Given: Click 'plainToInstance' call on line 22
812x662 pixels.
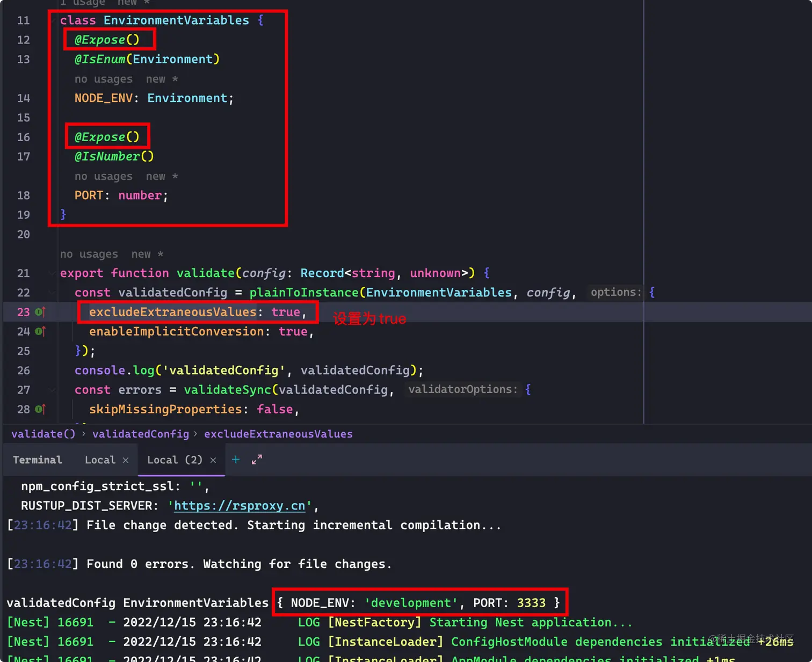Looking at the screenshot, I should click(x=304, y=293).
